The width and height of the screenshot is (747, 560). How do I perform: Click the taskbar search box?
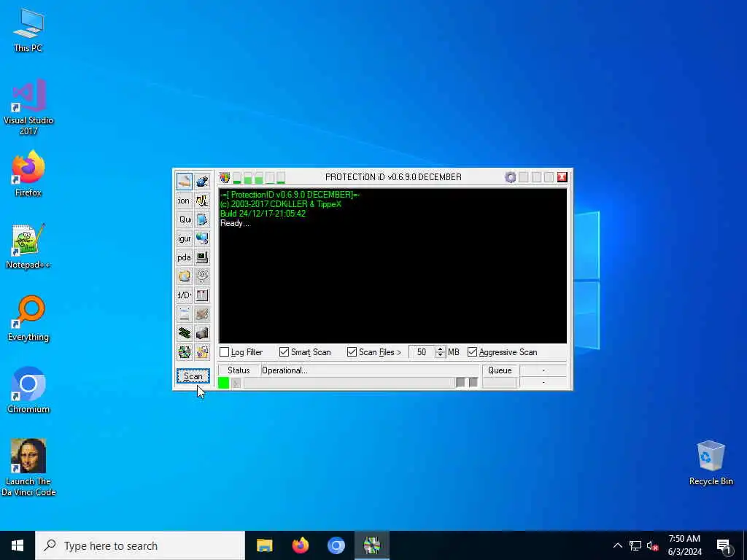tap(140, 545)
